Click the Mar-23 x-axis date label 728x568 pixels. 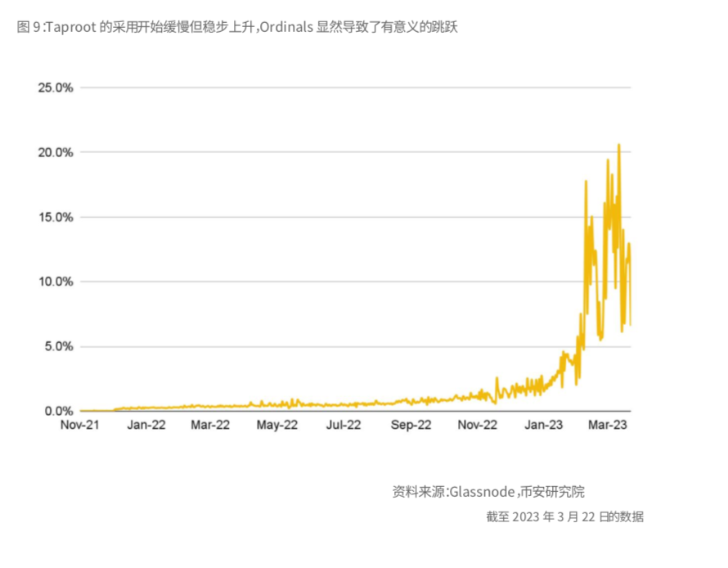[x=609, y=426]
